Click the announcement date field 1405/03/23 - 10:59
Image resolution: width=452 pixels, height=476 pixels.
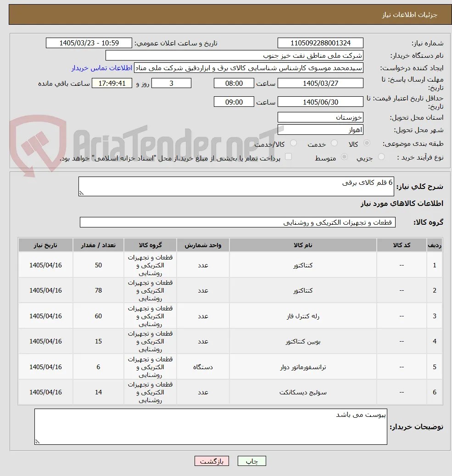pyautogui.click(x=89, y=43)
